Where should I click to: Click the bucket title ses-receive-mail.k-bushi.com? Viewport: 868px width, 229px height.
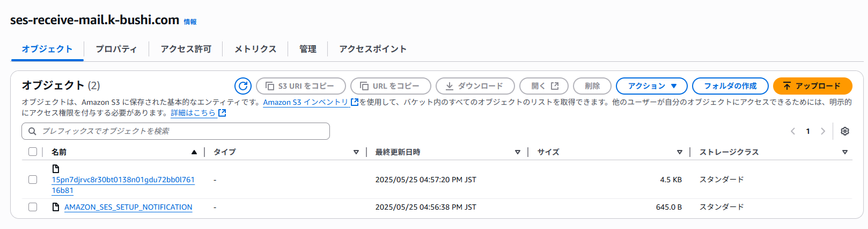pos(94,20)
